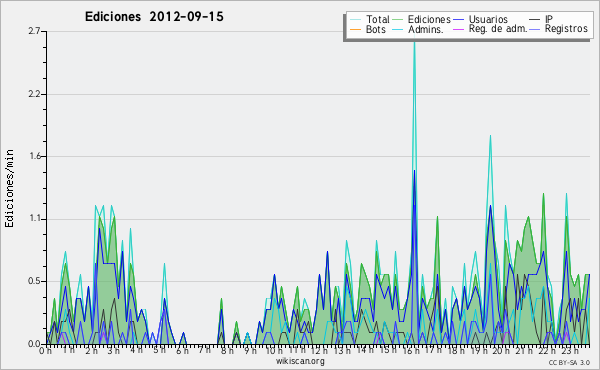The width and height of the screenshot is (600, 370).
Task: Click the blue line swatch beside Usuarios
Action: tap(458, 20)
